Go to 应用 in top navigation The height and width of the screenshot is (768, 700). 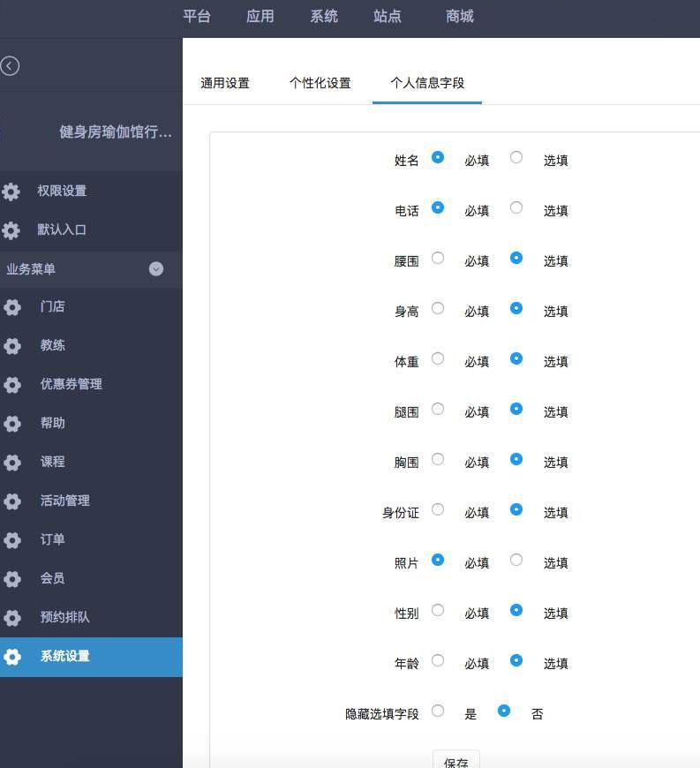[x=260, y=16]
